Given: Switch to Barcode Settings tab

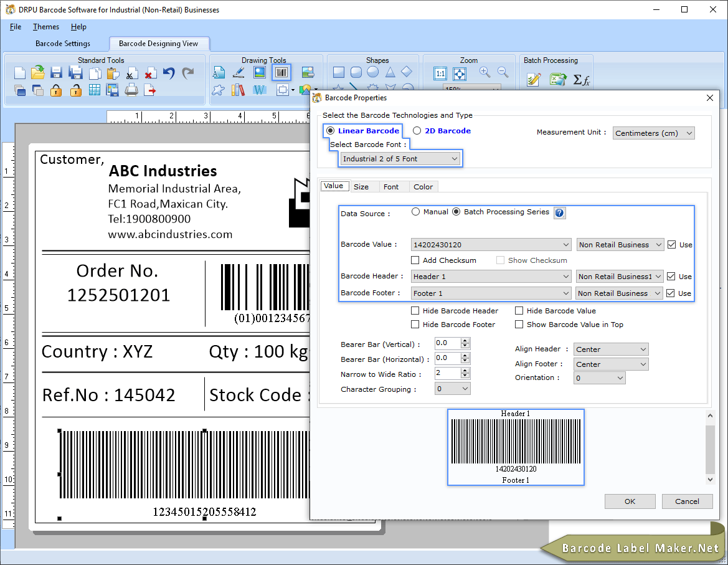Looking at the screenshot, I should (63, 44).
